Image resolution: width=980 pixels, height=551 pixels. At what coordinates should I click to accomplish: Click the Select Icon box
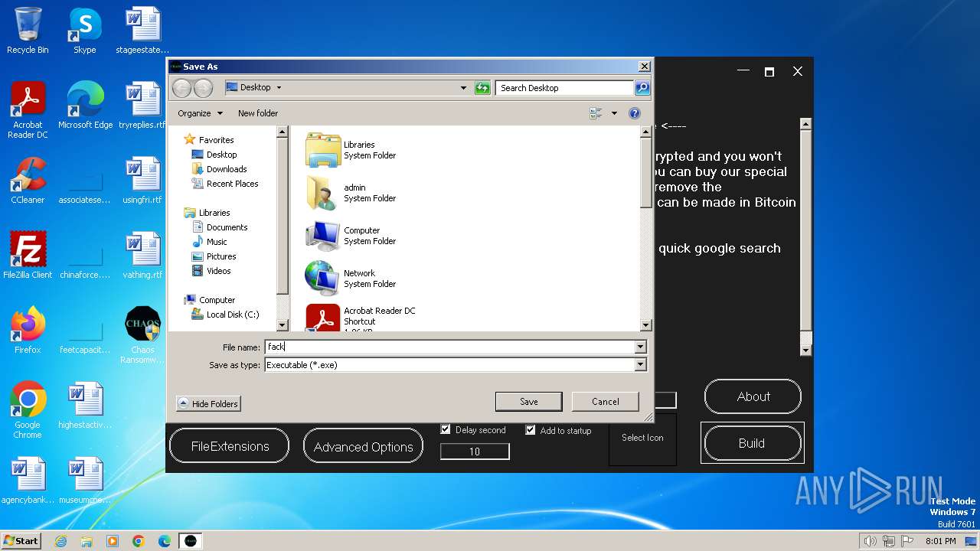click(642, 438)
